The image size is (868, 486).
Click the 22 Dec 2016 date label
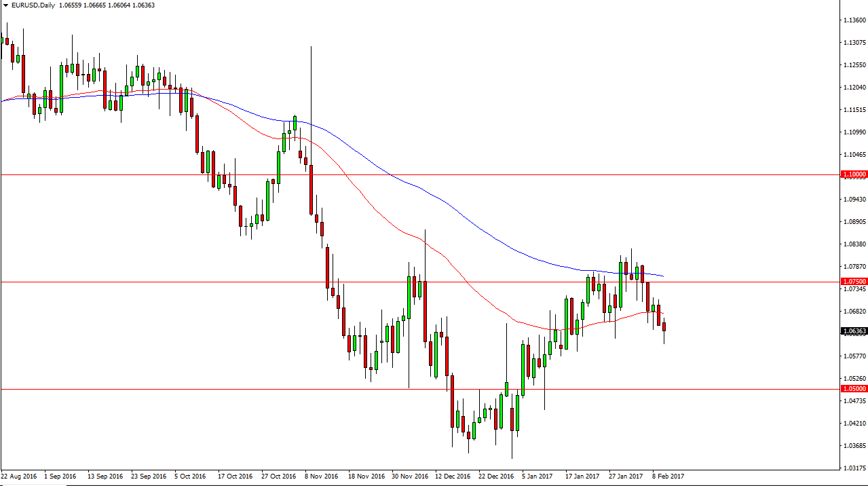click(495, 476)
